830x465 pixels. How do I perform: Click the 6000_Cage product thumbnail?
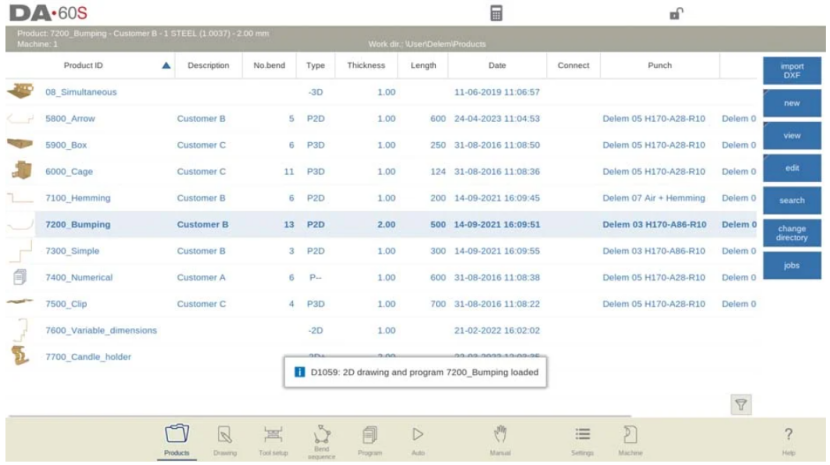pos(19,171)
